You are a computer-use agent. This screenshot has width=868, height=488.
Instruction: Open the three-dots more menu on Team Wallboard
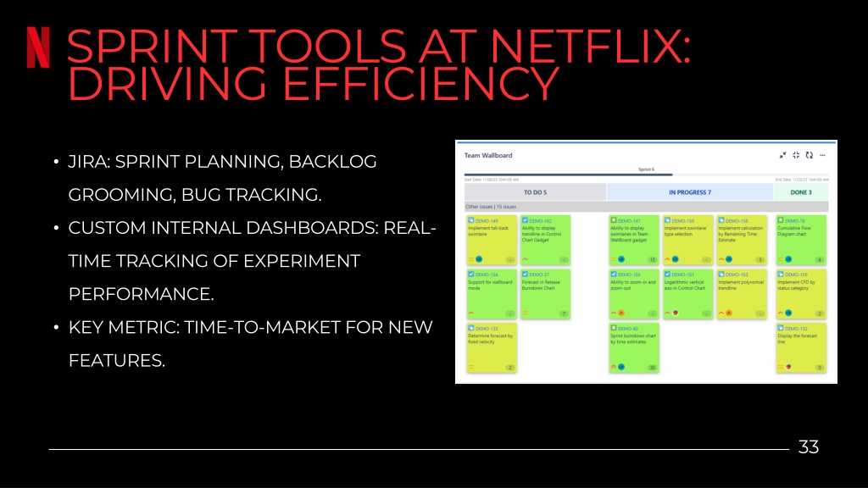pyautogui.click(x=822, y=156)
